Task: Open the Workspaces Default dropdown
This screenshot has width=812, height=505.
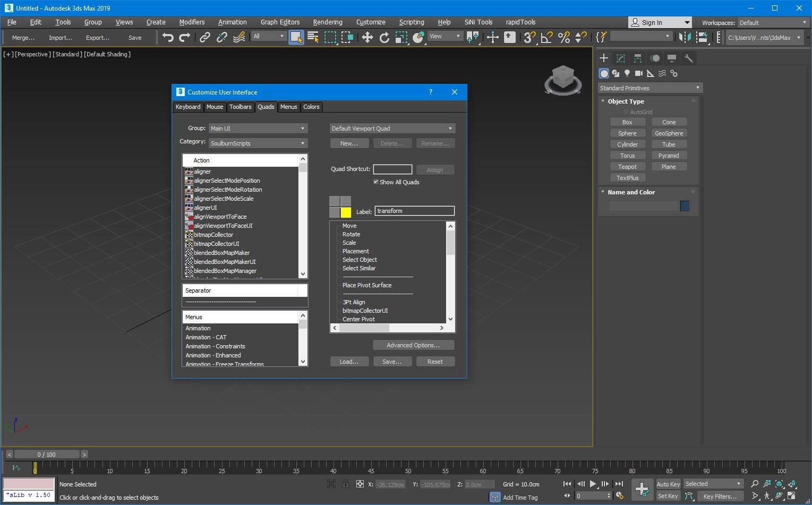Action: [773, 23]
